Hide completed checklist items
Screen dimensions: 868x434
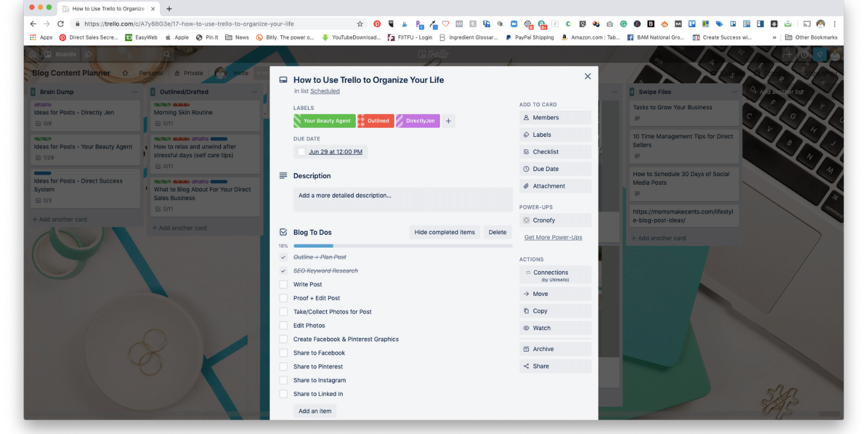(x=444, y=232)
